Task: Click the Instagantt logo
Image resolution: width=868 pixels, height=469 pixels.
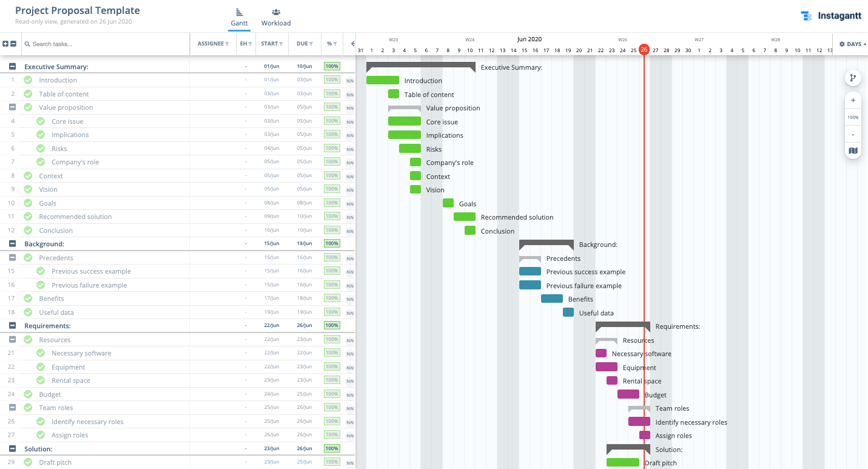Action: point(832,16)
